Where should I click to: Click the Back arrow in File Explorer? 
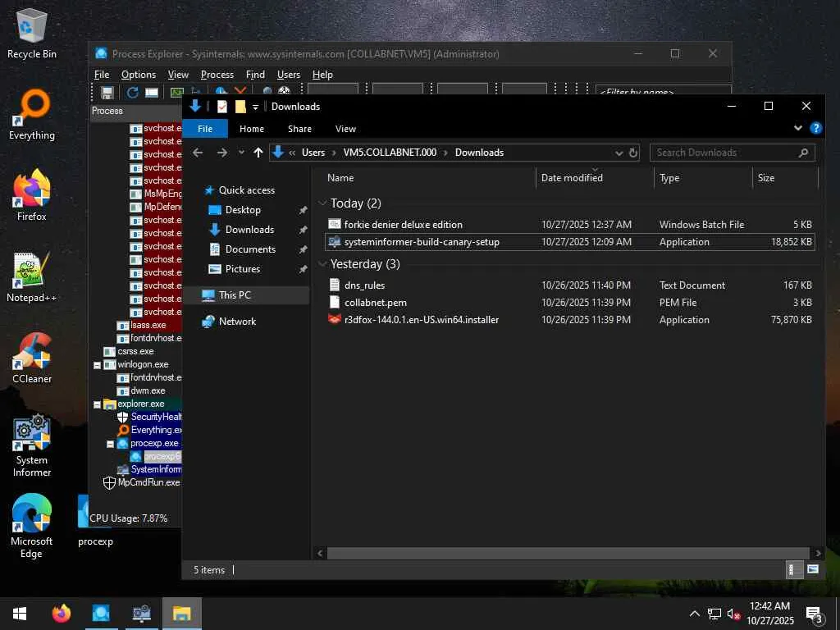click(198, 153)
